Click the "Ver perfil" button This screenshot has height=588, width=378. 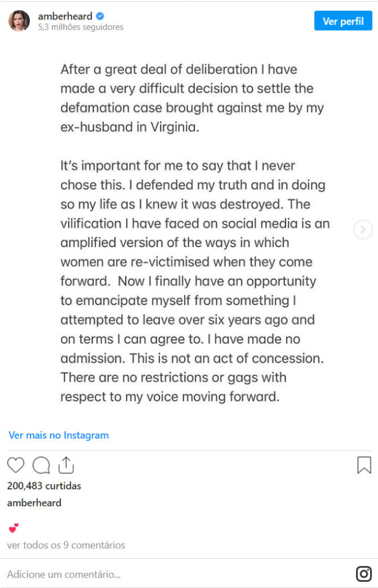[343, 21]
